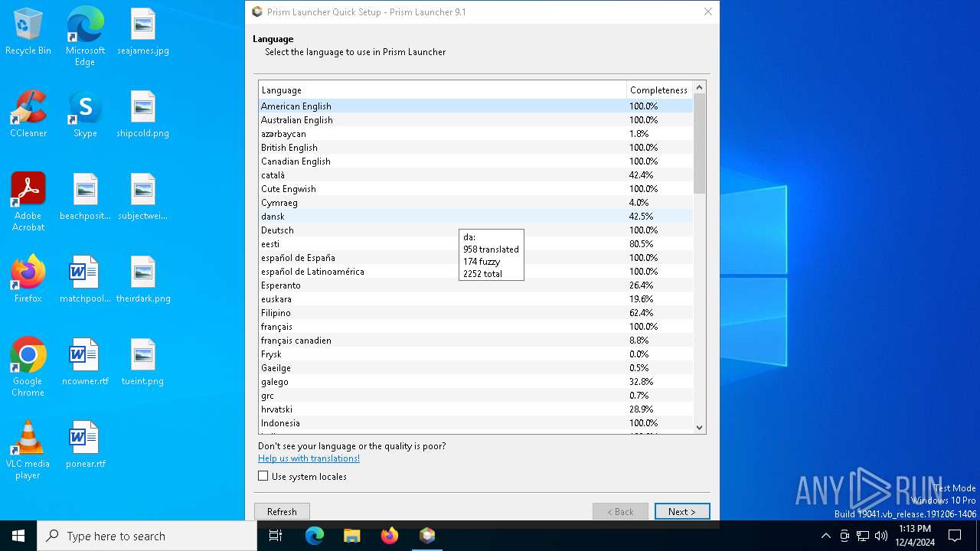Select français canadien language
Image resolution: width=980 pixels, height=551 pixels.
pos(475,341)
